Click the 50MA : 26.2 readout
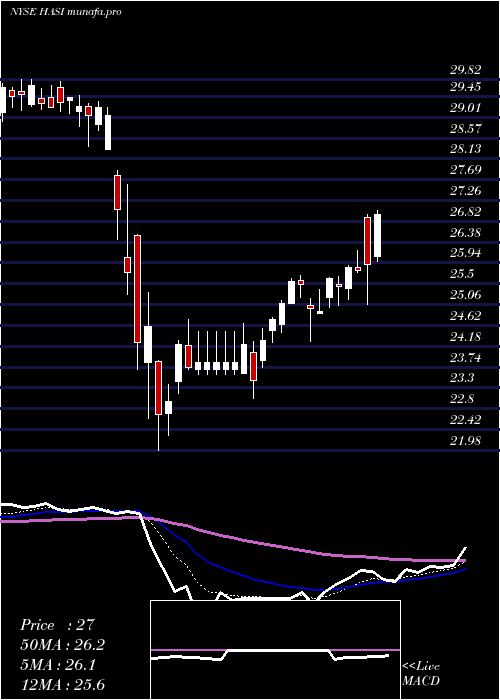The image size is (500, 700). pos(62,645)
